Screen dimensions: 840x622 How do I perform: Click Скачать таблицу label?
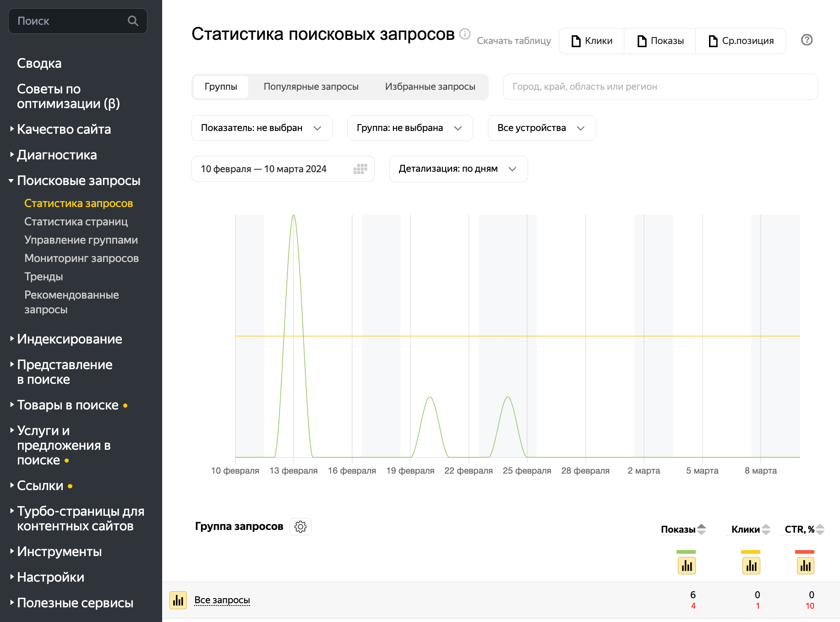(514, 41)
